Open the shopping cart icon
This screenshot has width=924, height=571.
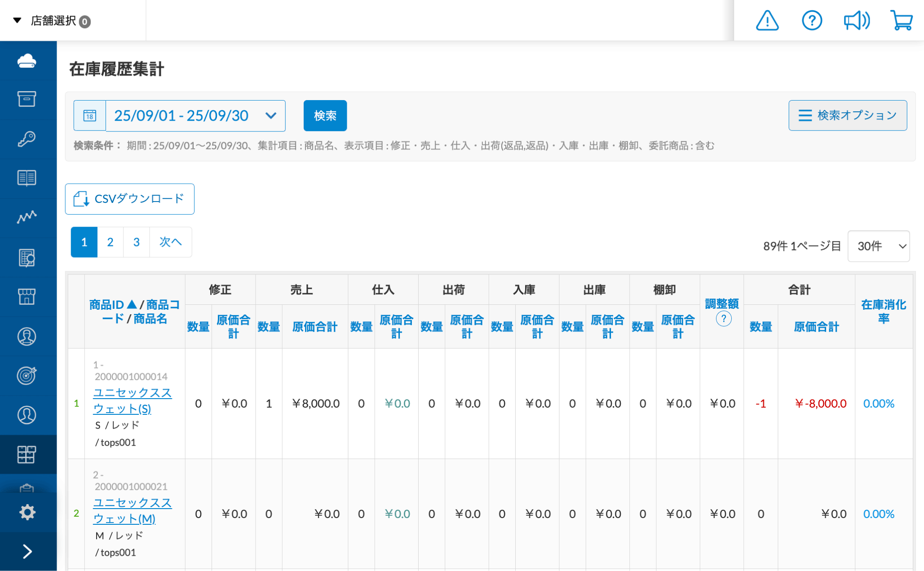901,21
